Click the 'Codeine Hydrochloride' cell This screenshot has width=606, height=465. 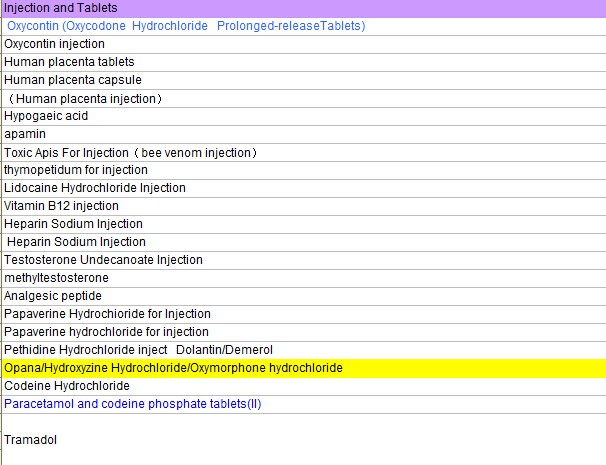click(x=304, y=386)
